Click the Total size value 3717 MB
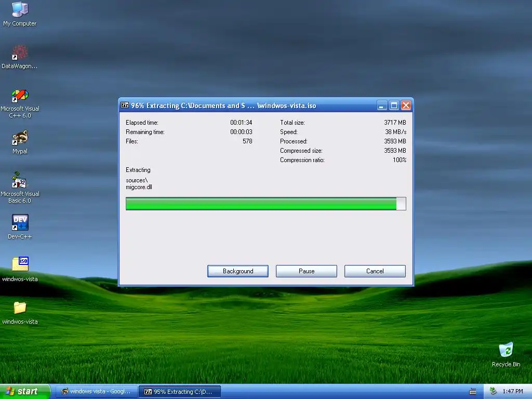The height and width of the screenshot is (399, 532). point(395,123)
